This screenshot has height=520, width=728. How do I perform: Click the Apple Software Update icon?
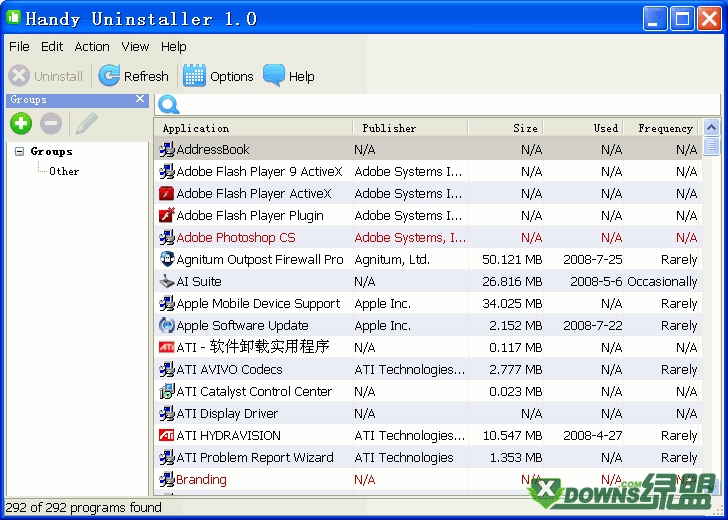167,325
